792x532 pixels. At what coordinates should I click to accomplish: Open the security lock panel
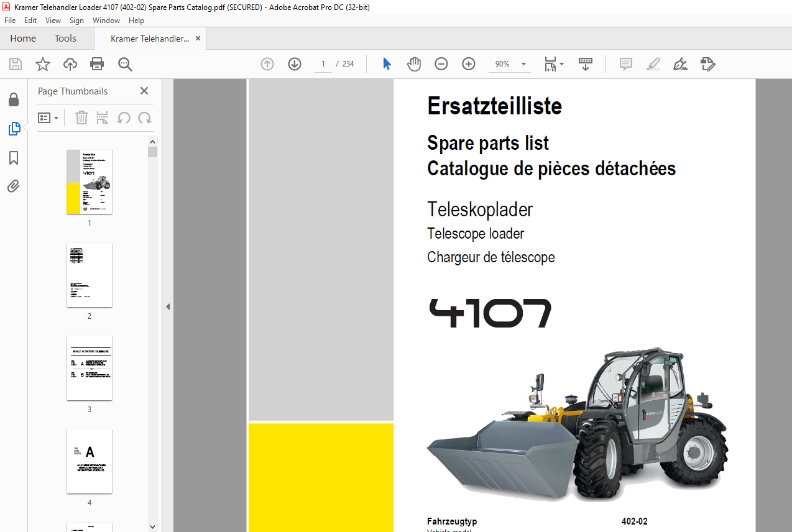click(14, 100)
